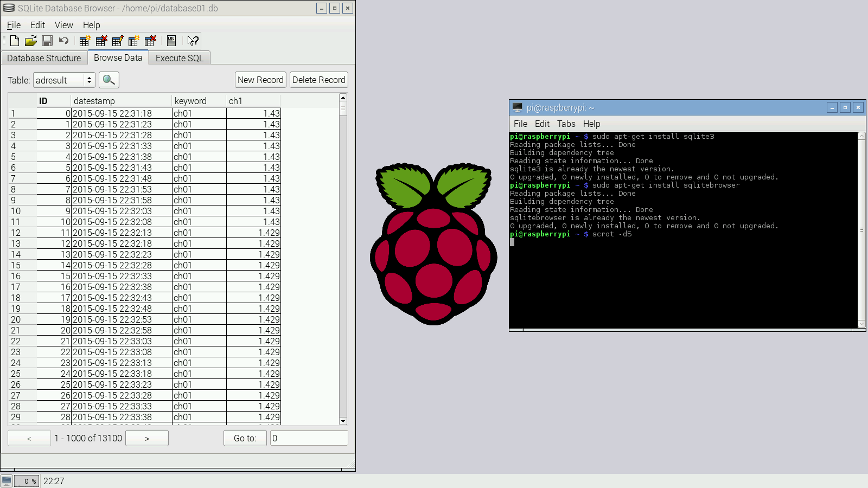Screen dimensions: 868x488
Task: Select the cell 2015-09-15 22:32:13
Action: 122,233
